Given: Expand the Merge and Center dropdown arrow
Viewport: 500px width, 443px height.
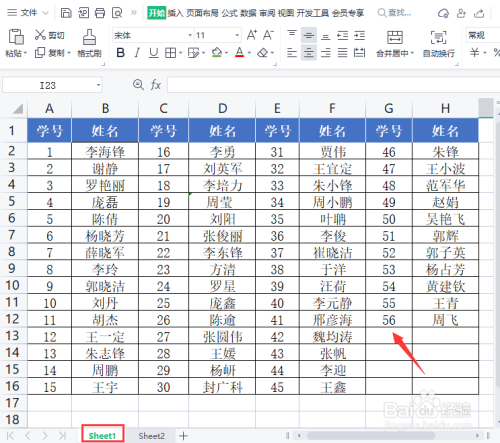Looking at the screenshot, I should pyautogui.click(x=412, y=53).
